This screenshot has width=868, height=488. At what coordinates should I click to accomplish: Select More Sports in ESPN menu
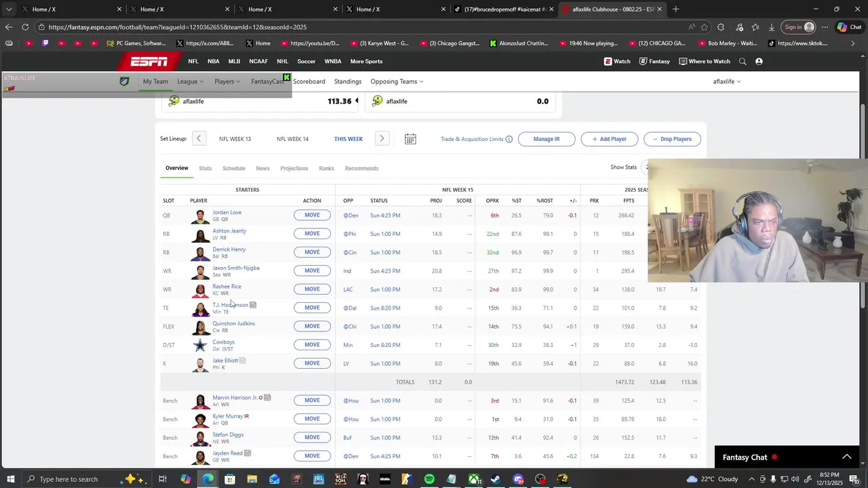366,61
